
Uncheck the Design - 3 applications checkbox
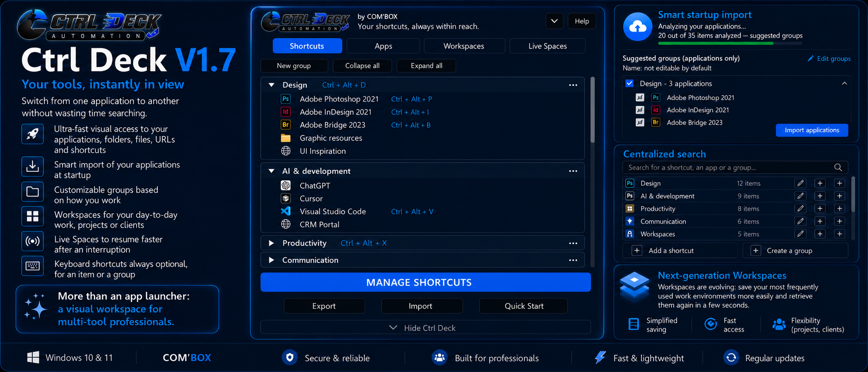point(629,83)
